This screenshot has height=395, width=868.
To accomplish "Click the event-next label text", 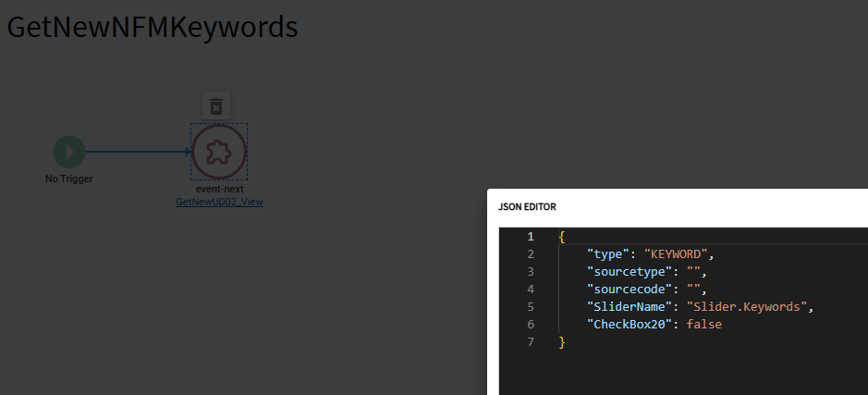I will pos(219,189).
